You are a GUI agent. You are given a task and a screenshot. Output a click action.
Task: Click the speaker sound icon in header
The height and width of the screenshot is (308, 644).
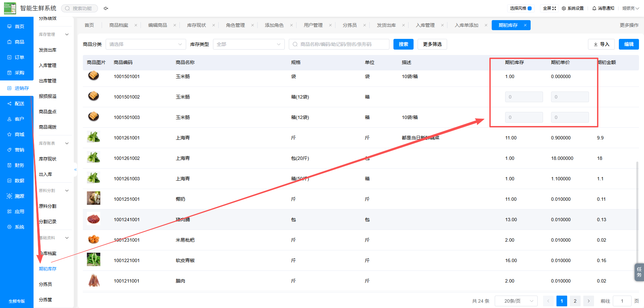(106, 8)
